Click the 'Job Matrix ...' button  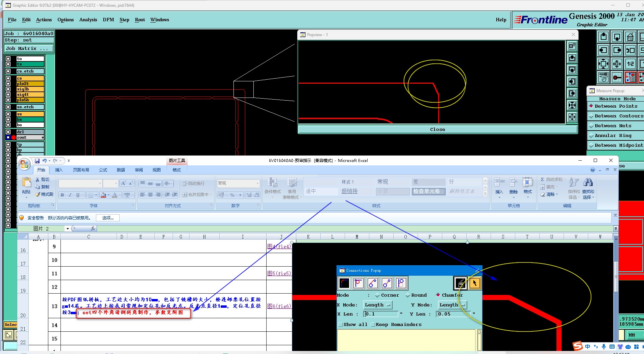point(29,49)
